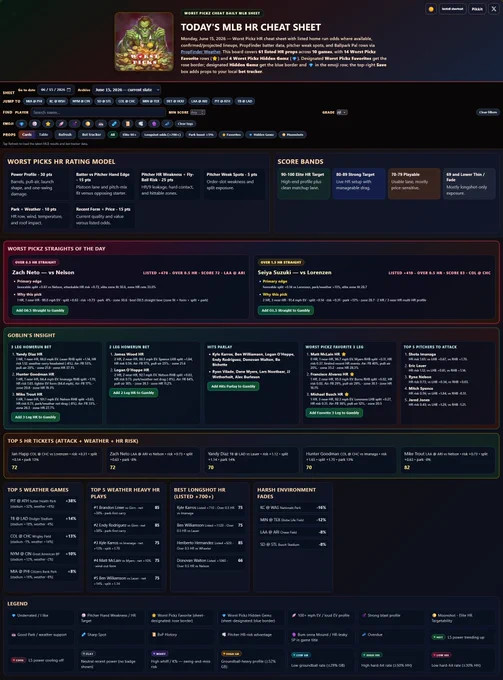Toggle the comet Strong blast profile emoji filter
503x680 pixels.
pyautogui.click(x=75, y=124)
